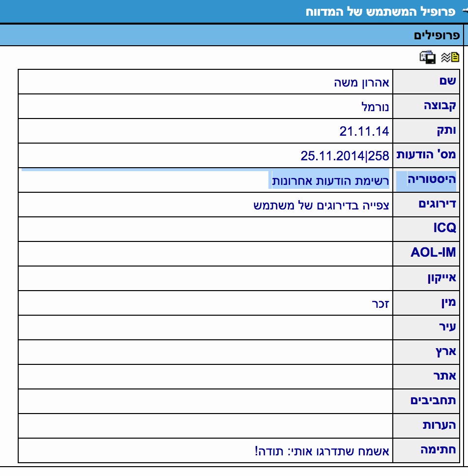The height and width of the screenshot is (476, 468).
Task: Click the group value נורמל
Action: (x=375, y=107)
